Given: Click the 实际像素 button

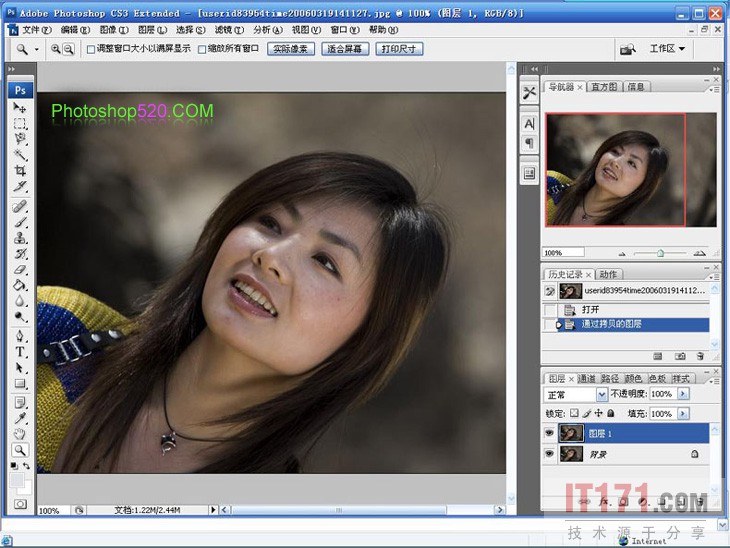Looking at the screenshot, I should tap(291, 49).
